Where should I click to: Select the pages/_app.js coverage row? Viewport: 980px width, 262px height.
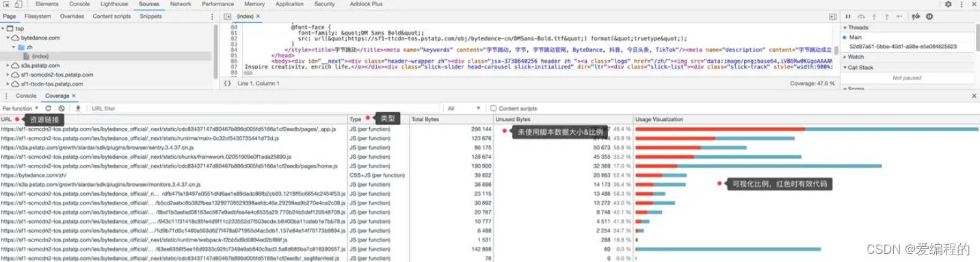[490, 129]
